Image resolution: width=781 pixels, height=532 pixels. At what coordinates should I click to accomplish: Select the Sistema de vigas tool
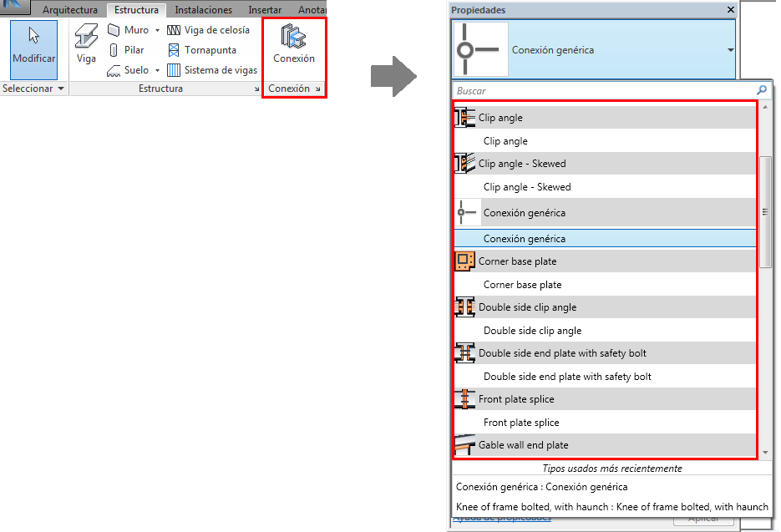click(x=212, y=70)
